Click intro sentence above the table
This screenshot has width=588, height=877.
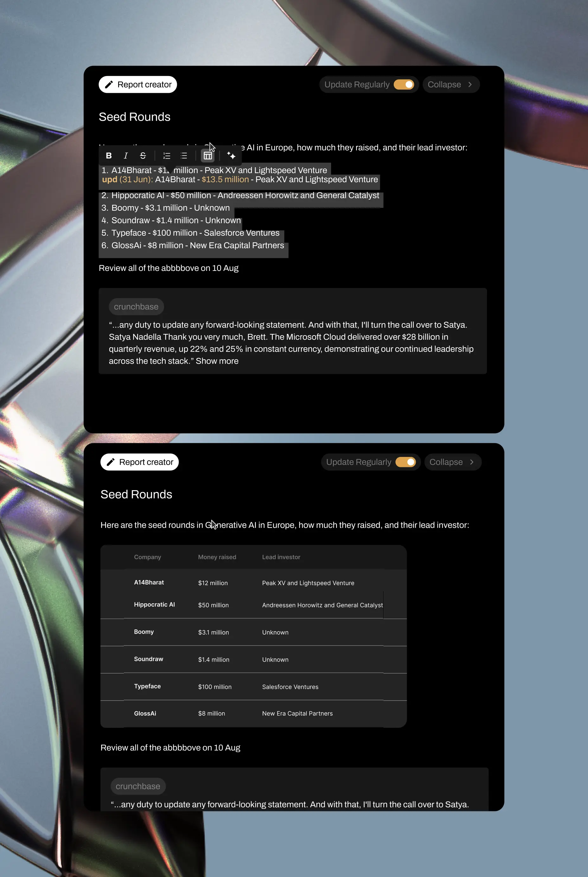coord(284,525)
